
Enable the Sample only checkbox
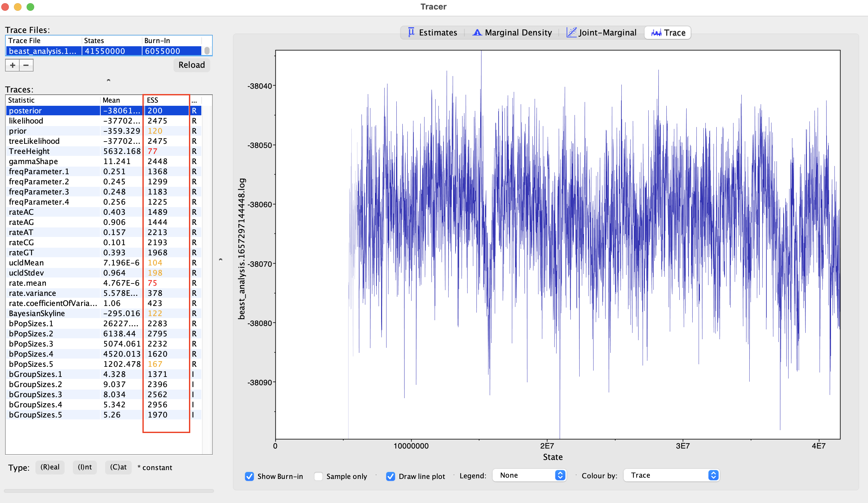[x=318, y=476]
